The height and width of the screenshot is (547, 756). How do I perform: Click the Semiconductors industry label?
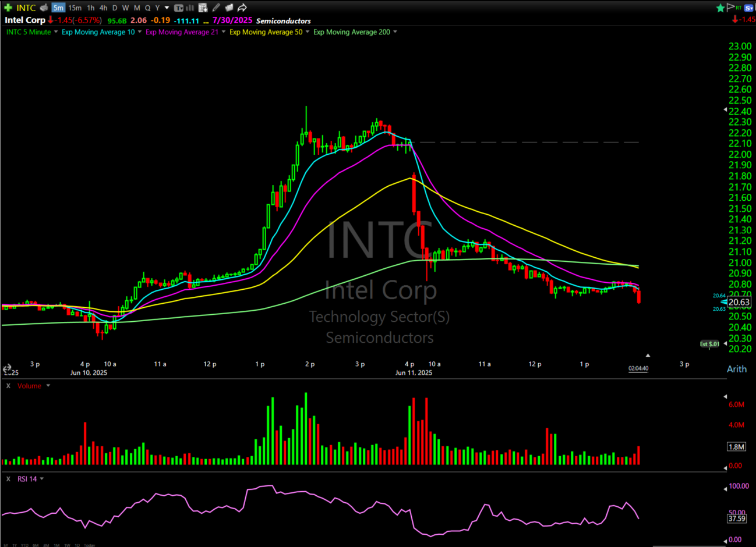tap(284, 21)
